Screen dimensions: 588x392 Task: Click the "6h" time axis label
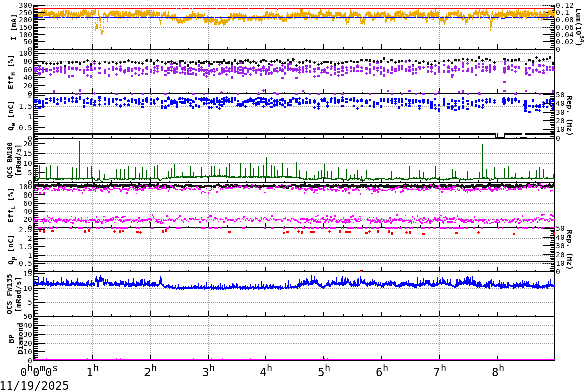382,371
